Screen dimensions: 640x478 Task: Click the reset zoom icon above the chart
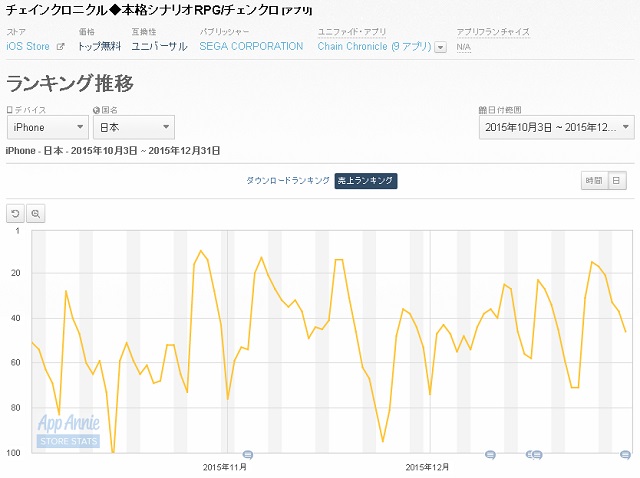click(16, 213)
